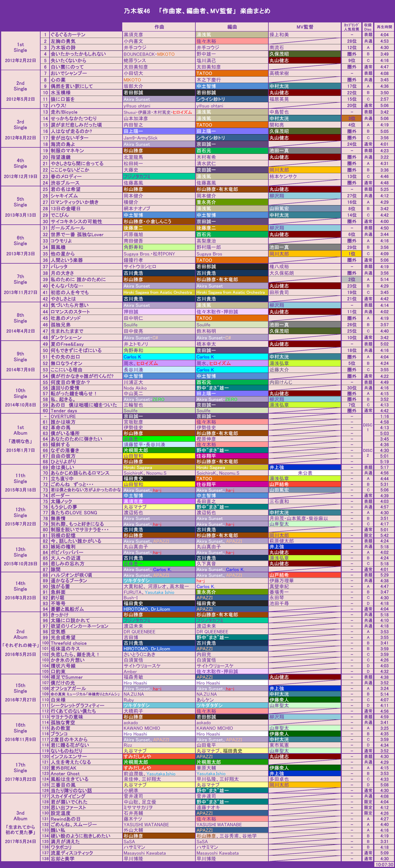Click MV director 操上和美
This screenshot has height=868, width=395.
point(279,35)
